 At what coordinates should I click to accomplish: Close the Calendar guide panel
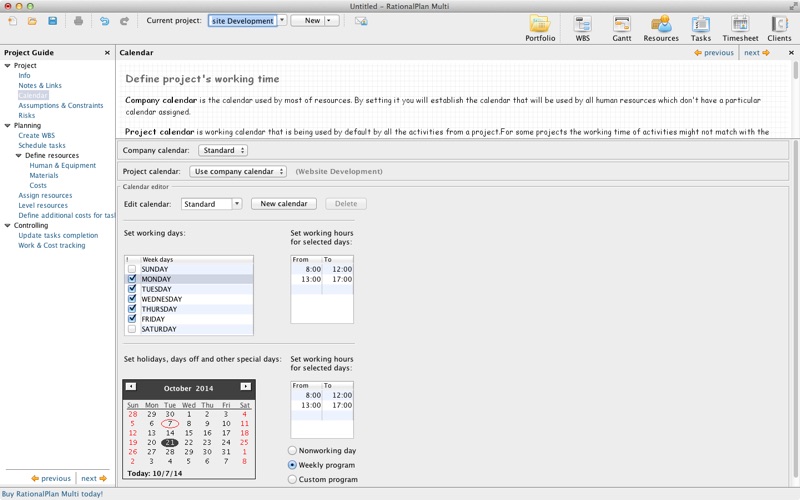click(x=791, y=53)
